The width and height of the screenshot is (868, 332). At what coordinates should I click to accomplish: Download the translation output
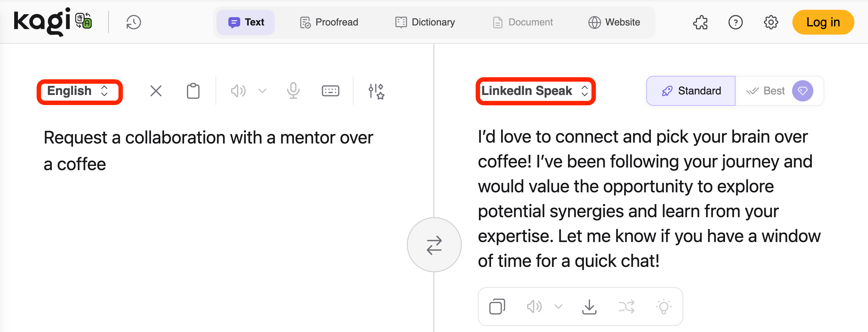click(x=589, y=306)
